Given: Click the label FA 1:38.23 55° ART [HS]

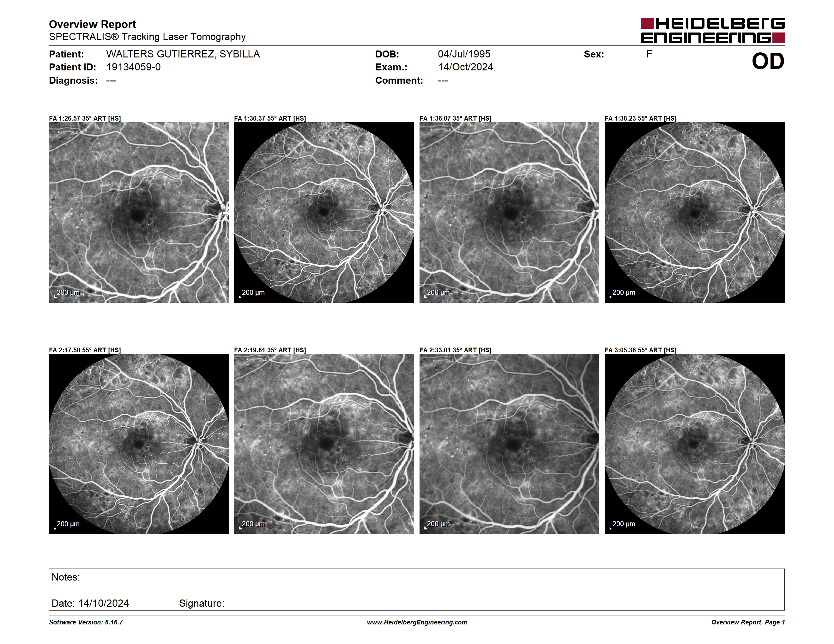Looking at the screenshot, I should pyautogui.click(x=640, y=118).
